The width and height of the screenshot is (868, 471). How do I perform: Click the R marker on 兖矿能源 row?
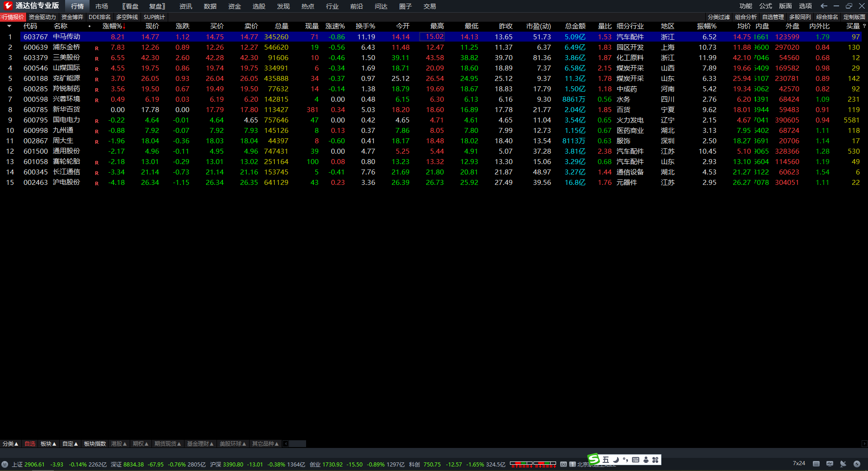tap(97, 80)
